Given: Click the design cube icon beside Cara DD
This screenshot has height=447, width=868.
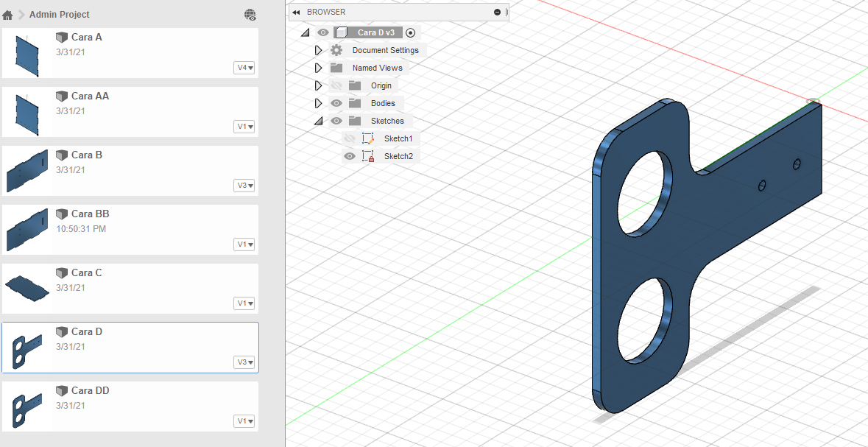Looking at the screenshot, I should pos(61,390).
